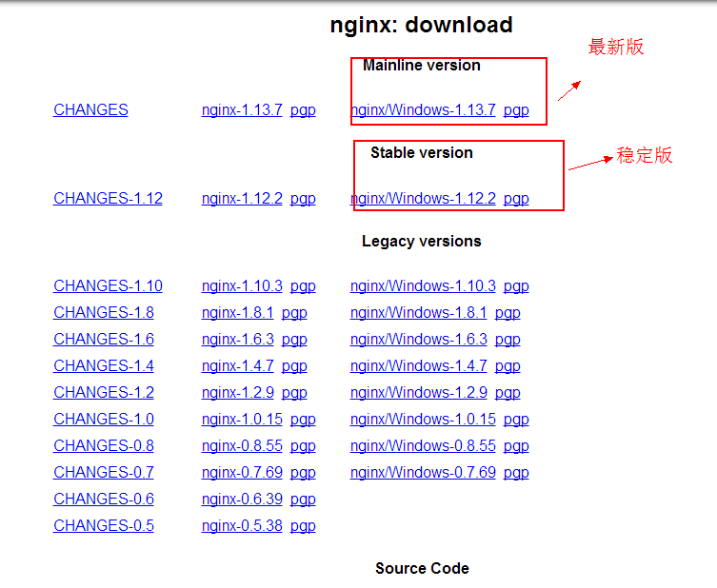717x588 pixels.
Task: Download nginx-1.6.3 source
Action: [x=238, y=339]
